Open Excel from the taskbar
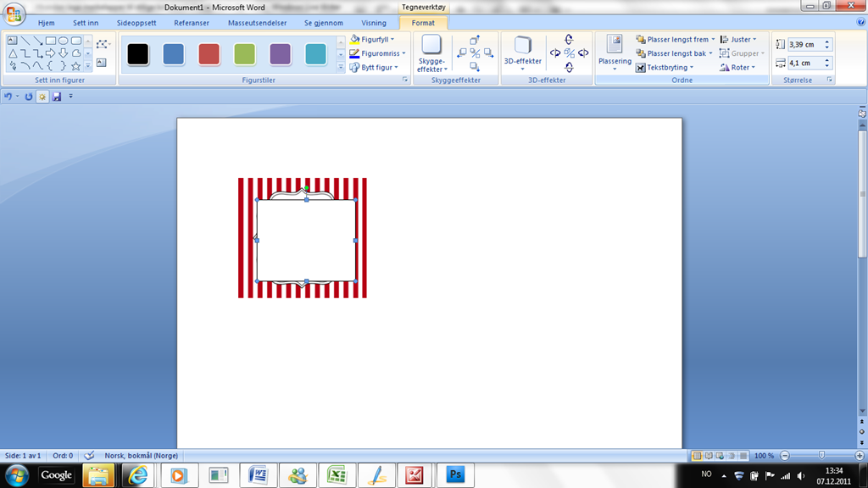 click(x=337, y=474)
